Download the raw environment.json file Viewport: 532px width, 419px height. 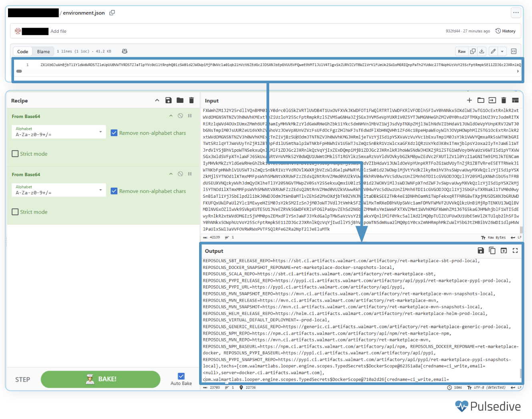tap(482, 51)
